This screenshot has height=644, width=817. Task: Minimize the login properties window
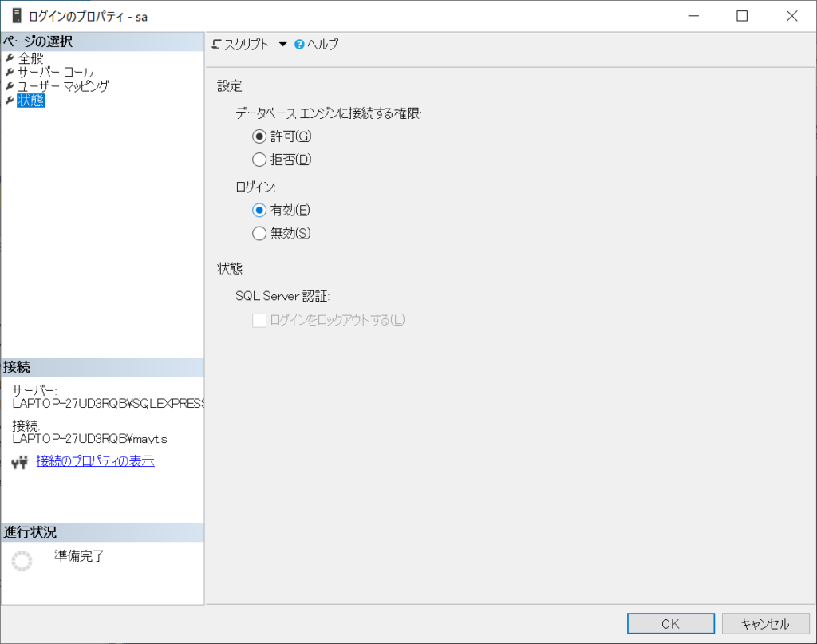pos(693,16)
